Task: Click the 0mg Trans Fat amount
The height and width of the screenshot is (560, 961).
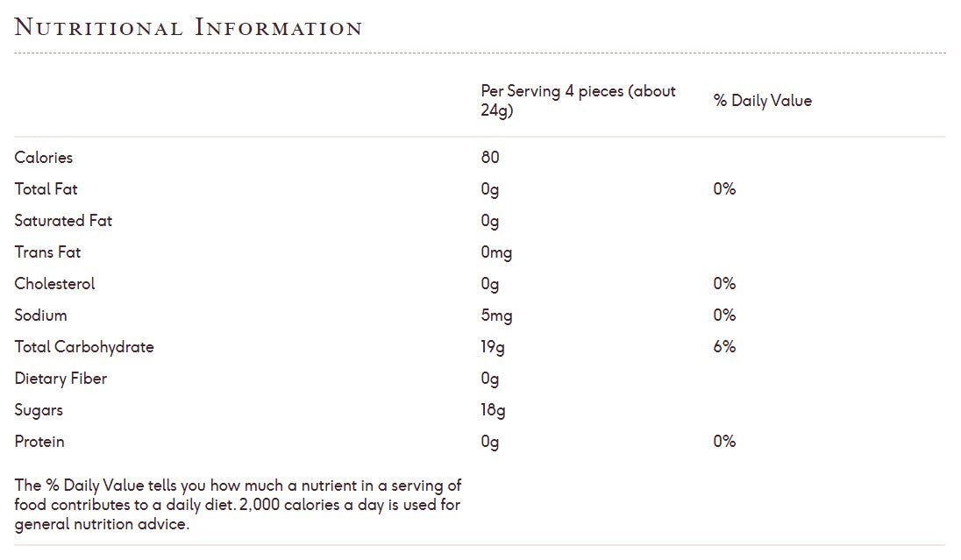Action: pos(496,252)
